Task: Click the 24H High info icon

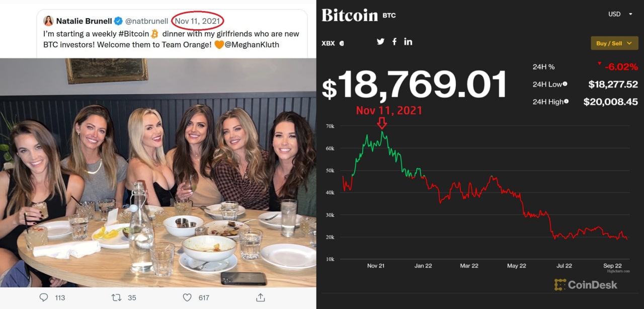Action: (x=567, y=102)
